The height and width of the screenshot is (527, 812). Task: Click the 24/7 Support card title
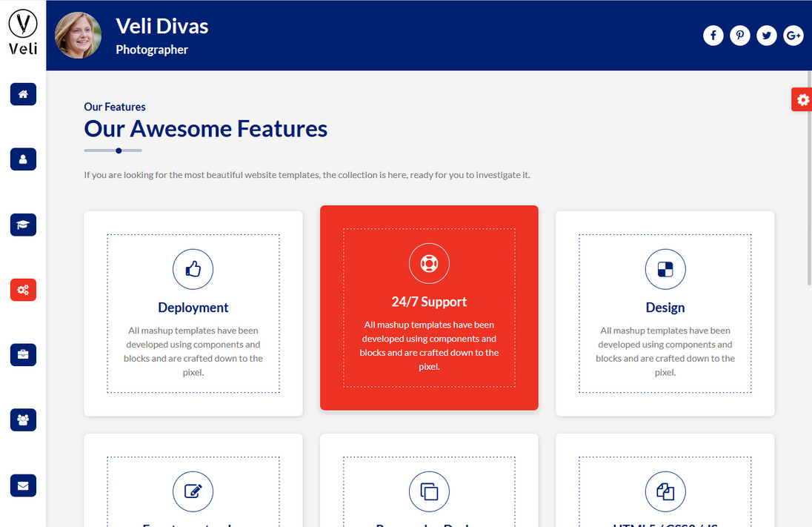pos(429,302)
